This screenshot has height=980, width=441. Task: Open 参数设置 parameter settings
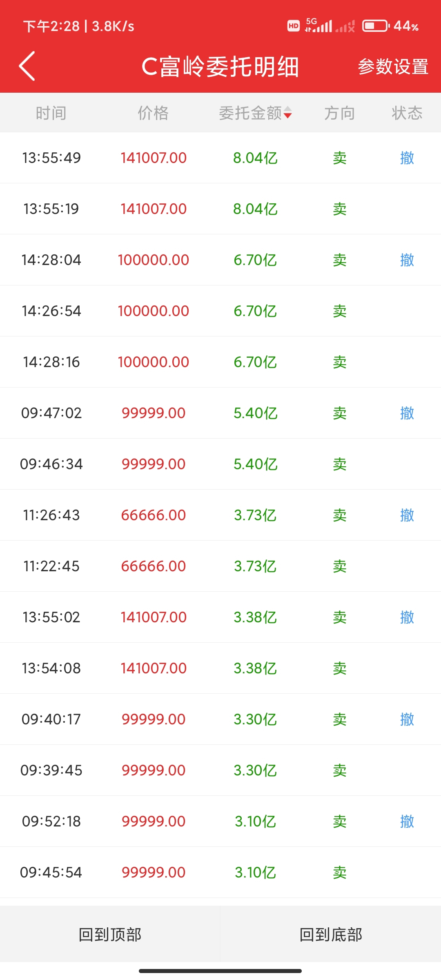pyautogui.click(x=393, y=67)
